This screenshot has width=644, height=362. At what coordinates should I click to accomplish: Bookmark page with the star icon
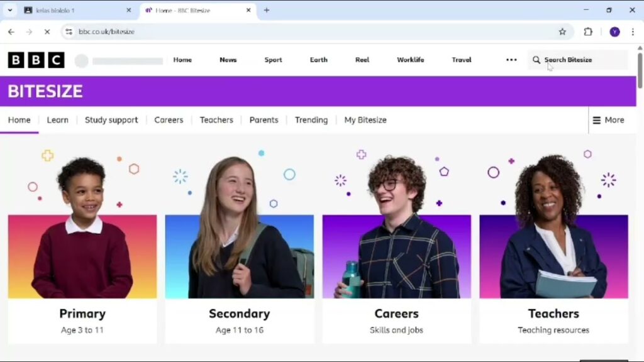point(562,31)
